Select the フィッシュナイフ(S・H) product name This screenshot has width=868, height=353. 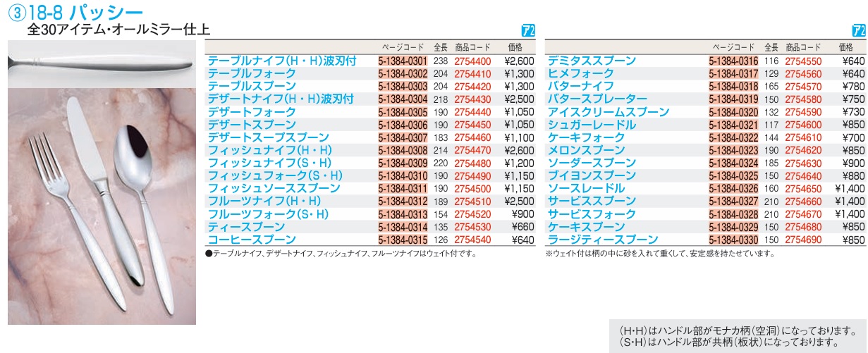[269, 163]
